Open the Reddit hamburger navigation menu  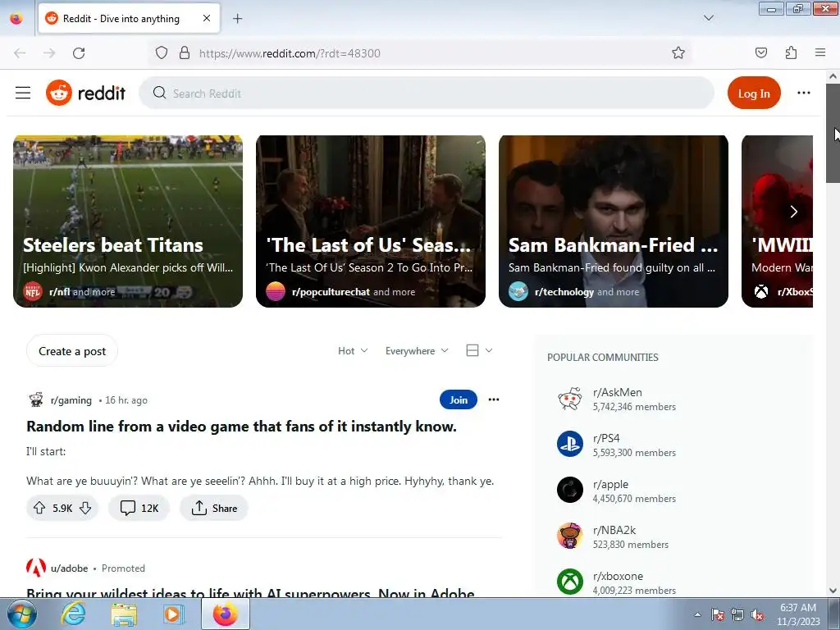point(22,93)
